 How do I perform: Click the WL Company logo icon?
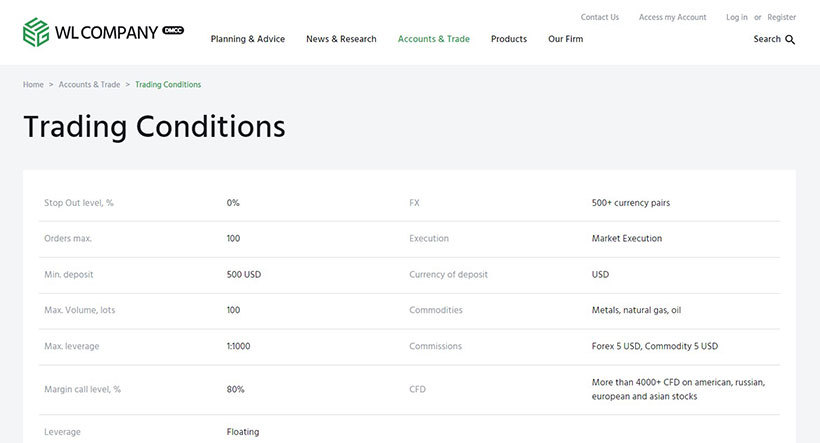tap(36, 32)
